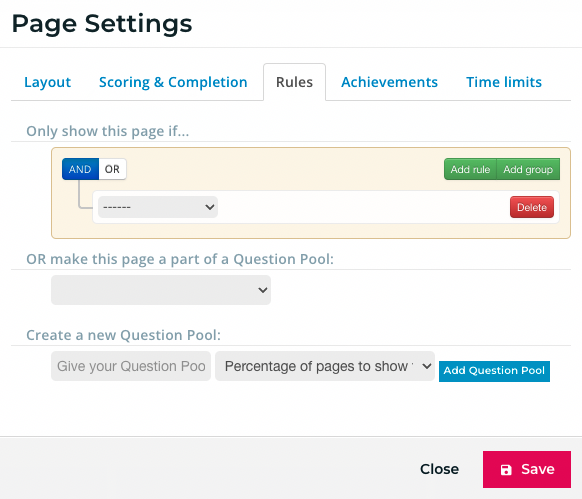Click the Add group button
582x499 pixels.
pos(528,169)
